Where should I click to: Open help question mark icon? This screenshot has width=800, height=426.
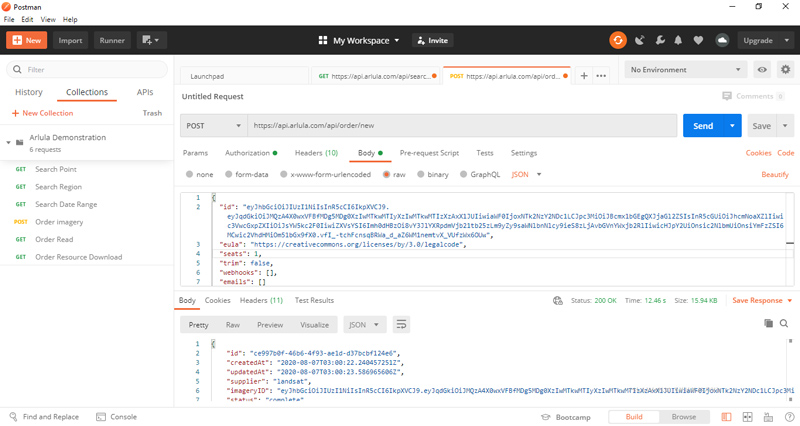[789, 417]
